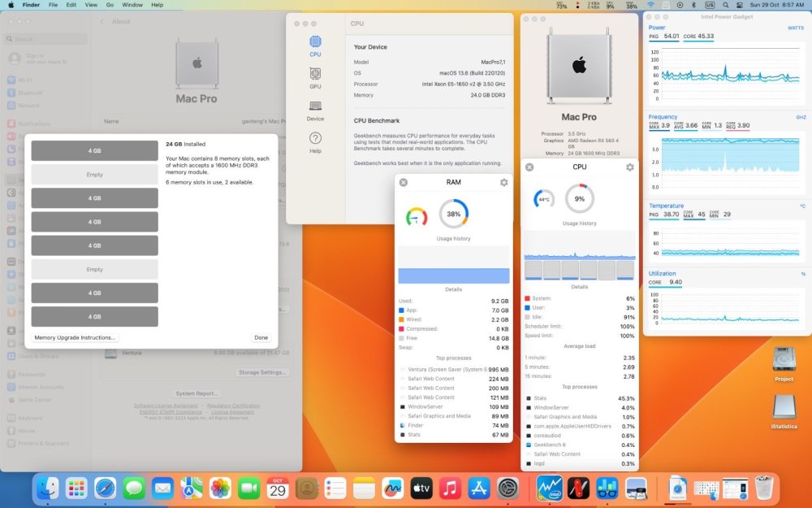Viewport: 812px width, 508px height.
Task: Open System Settings from the Dock
Action: pyautogui.click(x=508, y=488)
